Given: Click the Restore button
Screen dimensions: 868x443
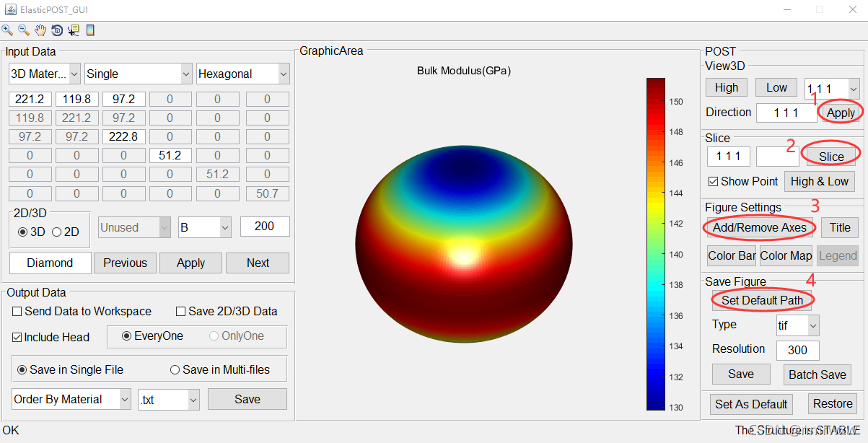Looking at the screenshot, I should coord(833,404).
